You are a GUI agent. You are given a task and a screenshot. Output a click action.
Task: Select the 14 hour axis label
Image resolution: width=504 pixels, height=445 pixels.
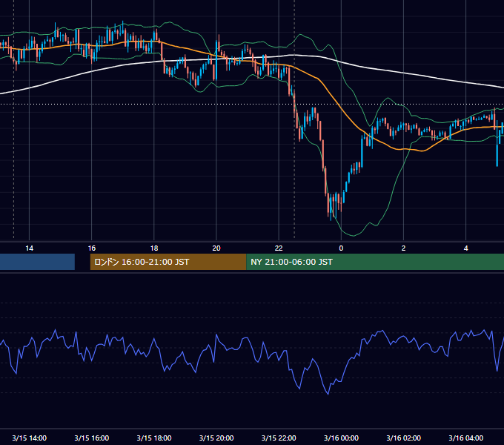coord(29,248)
